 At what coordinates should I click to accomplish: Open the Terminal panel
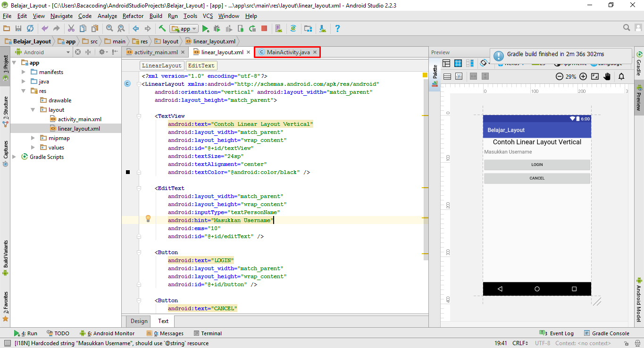click(208, 333)
